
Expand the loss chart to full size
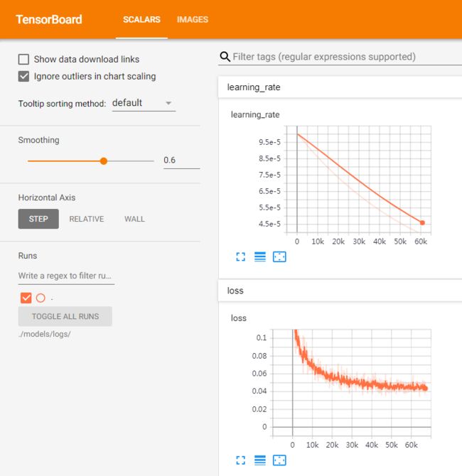[x=240, y=460]
